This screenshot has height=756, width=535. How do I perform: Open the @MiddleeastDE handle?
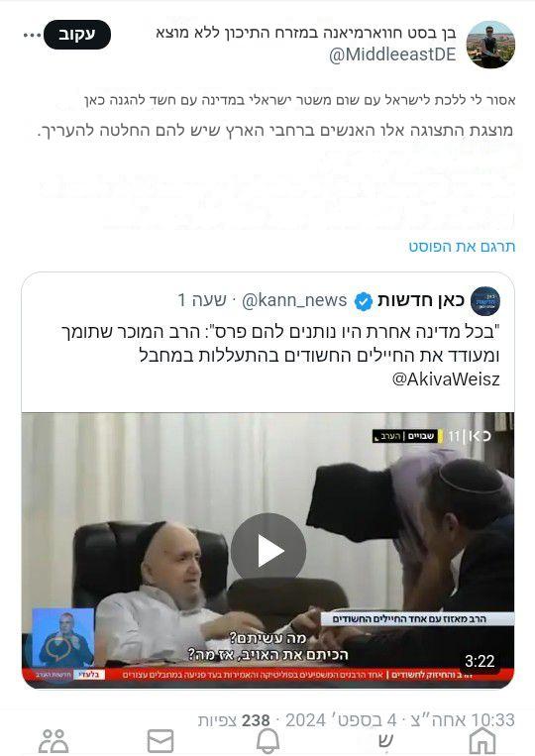pos(392,54)
